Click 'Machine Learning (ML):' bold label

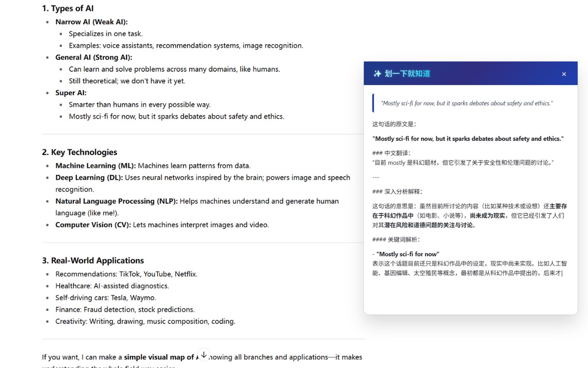pos(96,166)
